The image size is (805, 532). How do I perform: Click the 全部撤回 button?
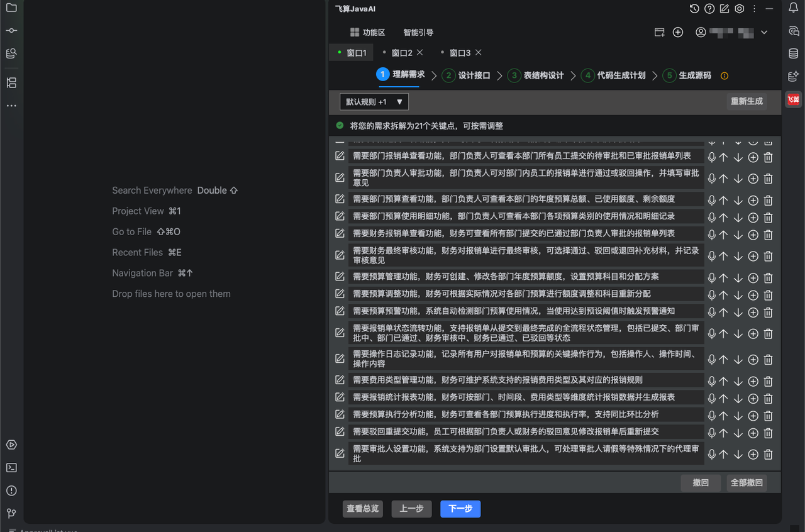(747, 483)
